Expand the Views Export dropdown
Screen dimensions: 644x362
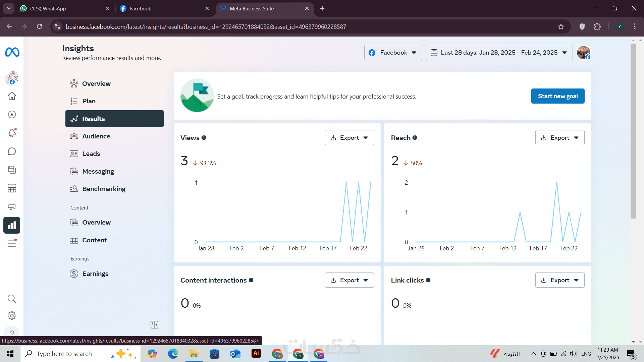[x=349, y=138]
